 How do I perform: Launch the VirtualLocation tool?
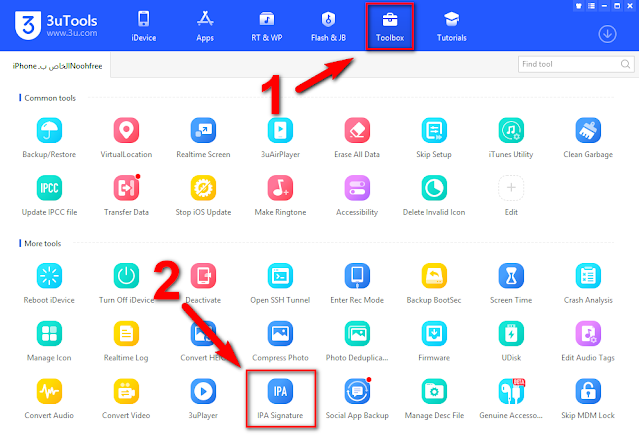pos(126,130)
